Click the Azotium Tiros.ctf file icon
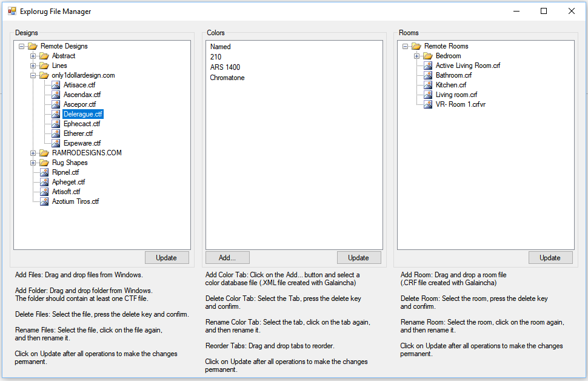This screenshot has height=381, width=588. (x=44, y=201)
